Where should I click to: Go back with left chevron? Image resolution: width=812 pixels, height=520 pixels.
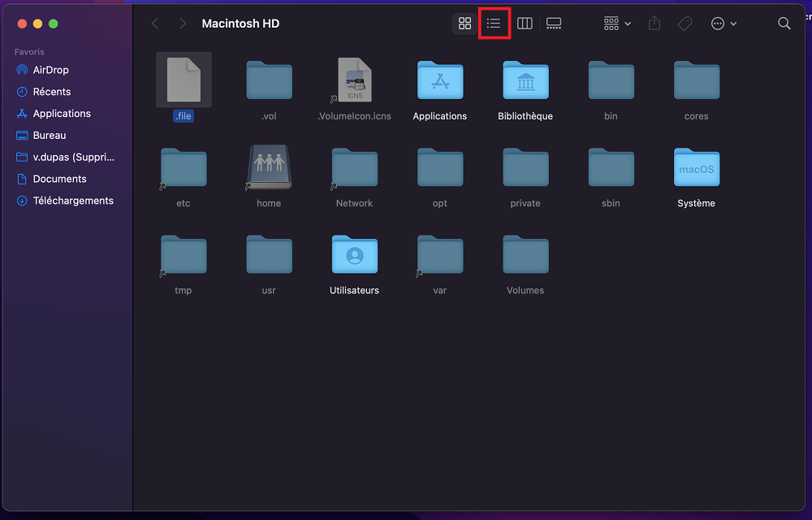155,24
